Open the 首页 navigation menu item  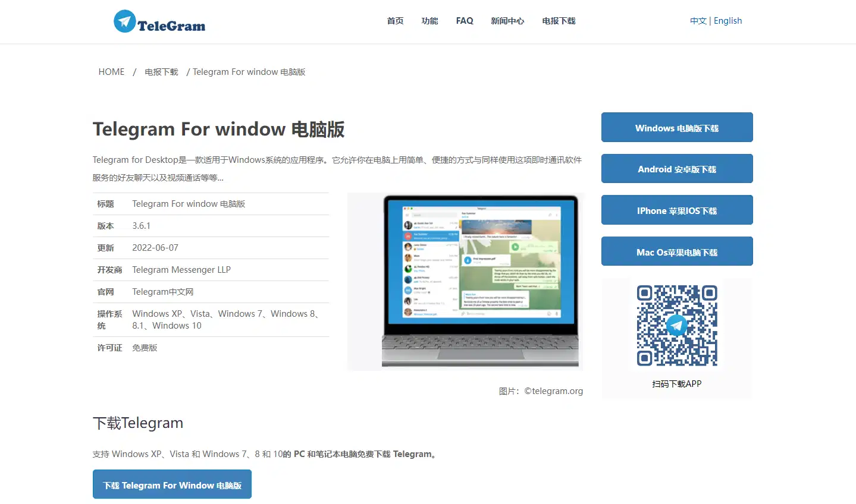pos(395,21)
